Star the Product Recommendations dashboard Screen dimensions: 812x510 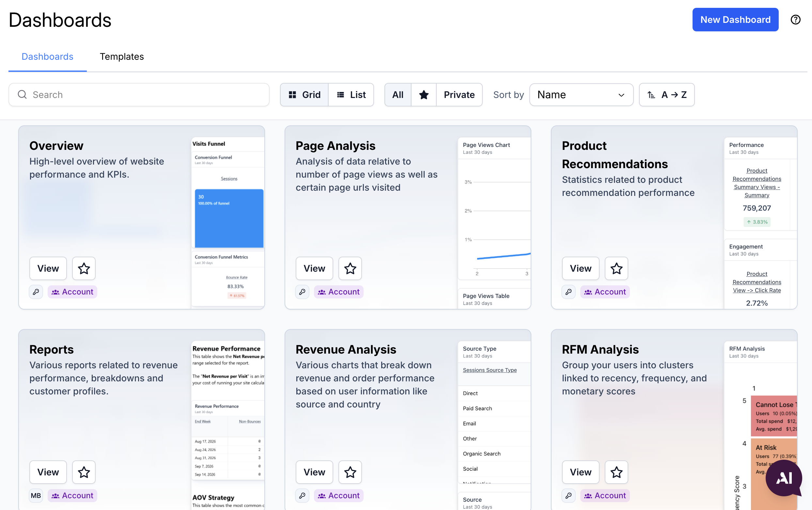617,268
